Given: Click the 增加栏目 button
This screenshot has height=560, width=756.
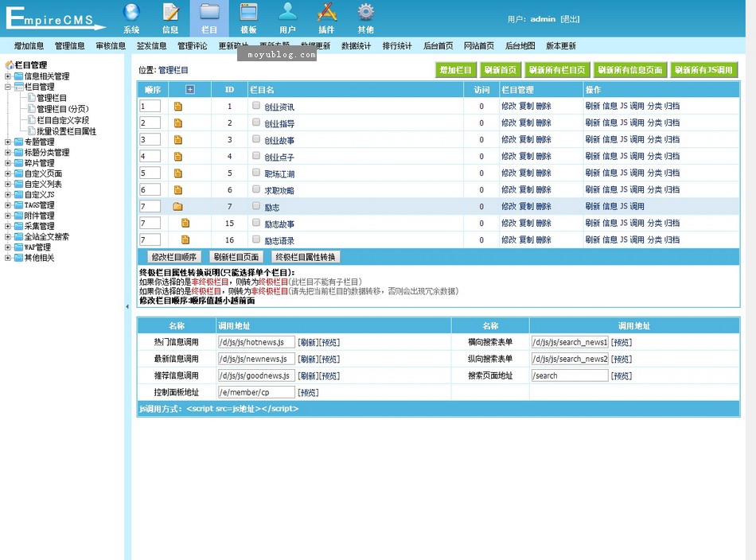Looking at the screenshot, I should tap(456, 70).
